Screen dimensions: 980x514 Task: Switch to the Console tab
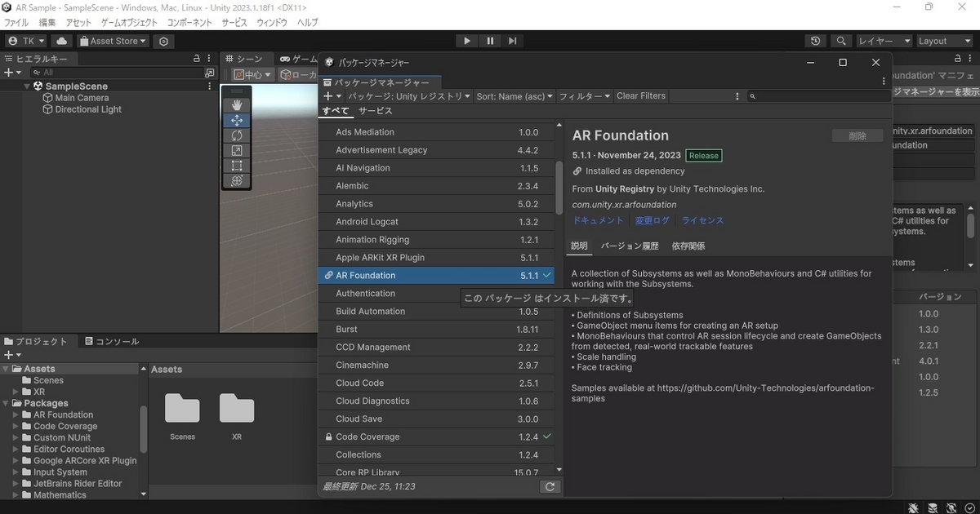coord(112,341)
